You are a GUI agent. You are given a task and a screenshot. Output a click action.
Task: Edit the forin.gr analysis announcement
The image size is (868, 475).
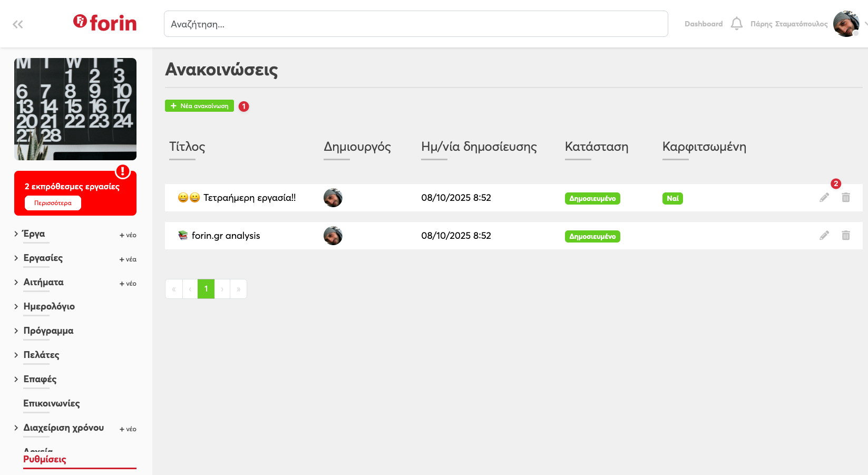point(824,236)
